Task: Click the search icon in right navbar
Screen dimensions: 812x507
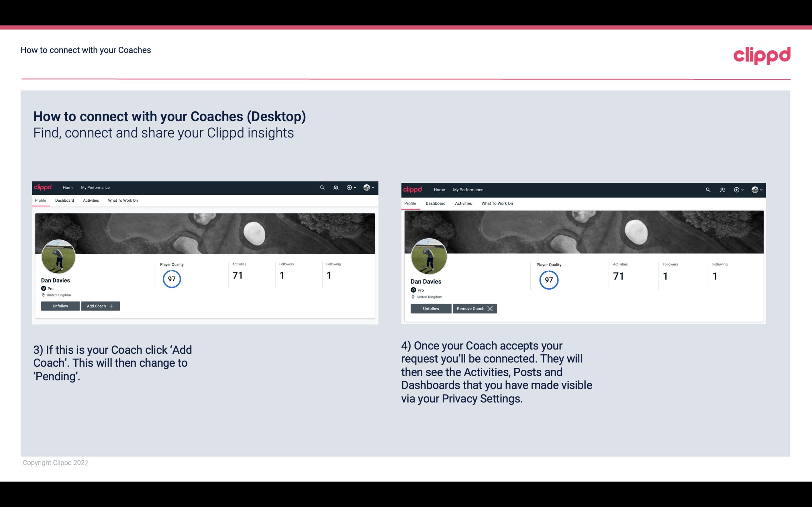Action: [707, 189]
